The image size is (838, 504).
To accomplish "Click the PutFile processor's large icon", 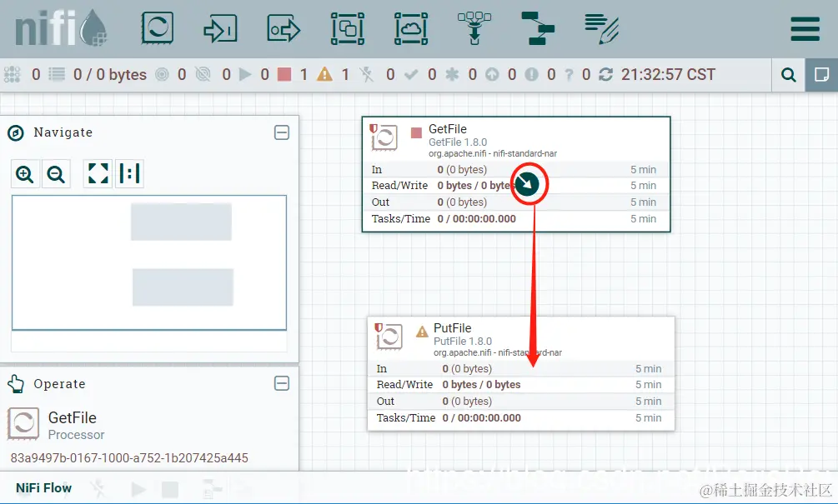I will click(x=389, y=337).
